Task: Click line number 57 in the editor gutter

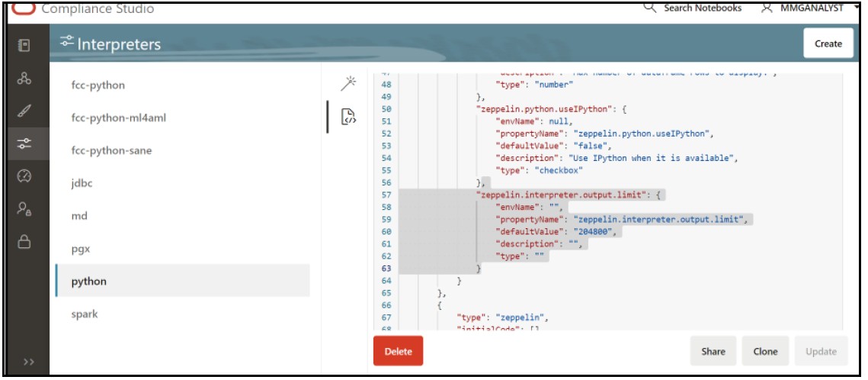Action: pyautogui.click(x=386, y=195)
